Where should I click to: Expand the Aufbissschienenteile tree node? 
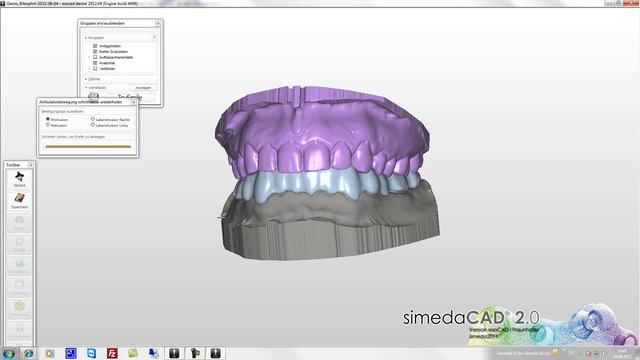tap(90, 57)
